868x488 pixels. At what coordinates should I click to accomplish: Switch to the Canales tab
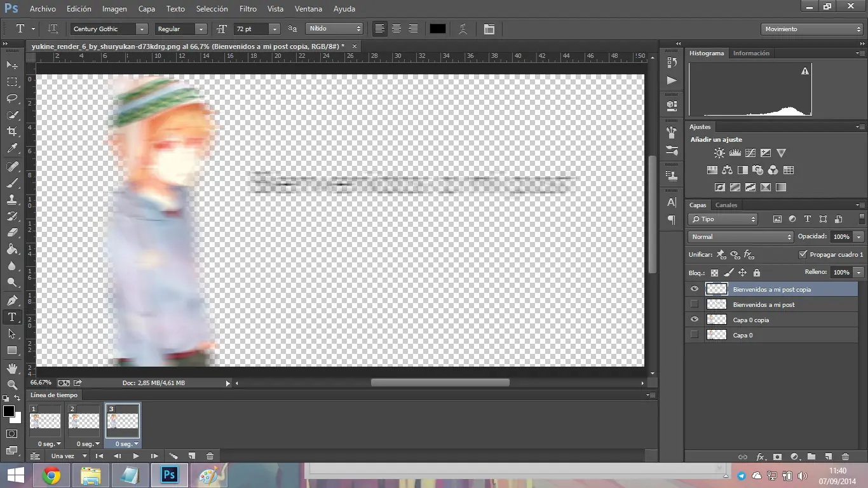tap(726, 205)
